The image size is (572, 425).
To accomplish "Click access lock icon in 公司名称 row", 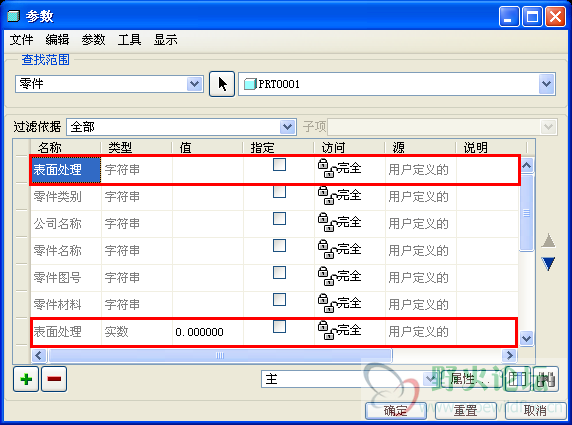I will [325, 223].
